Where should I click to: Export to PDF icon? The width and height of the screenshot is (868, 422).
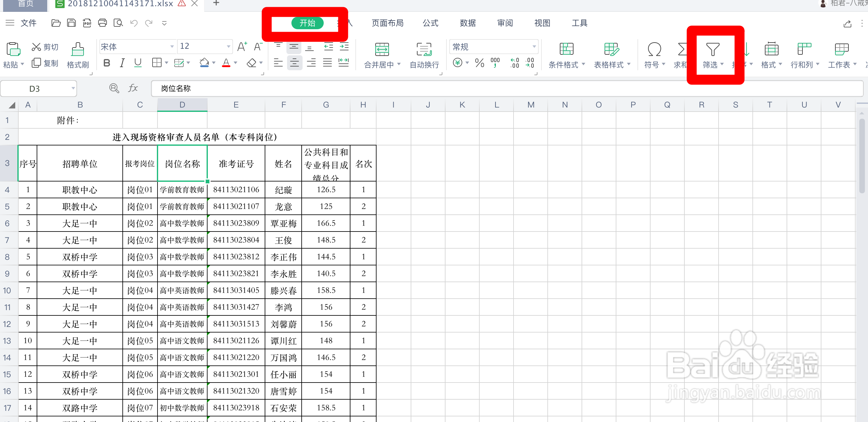coord(87,23)
